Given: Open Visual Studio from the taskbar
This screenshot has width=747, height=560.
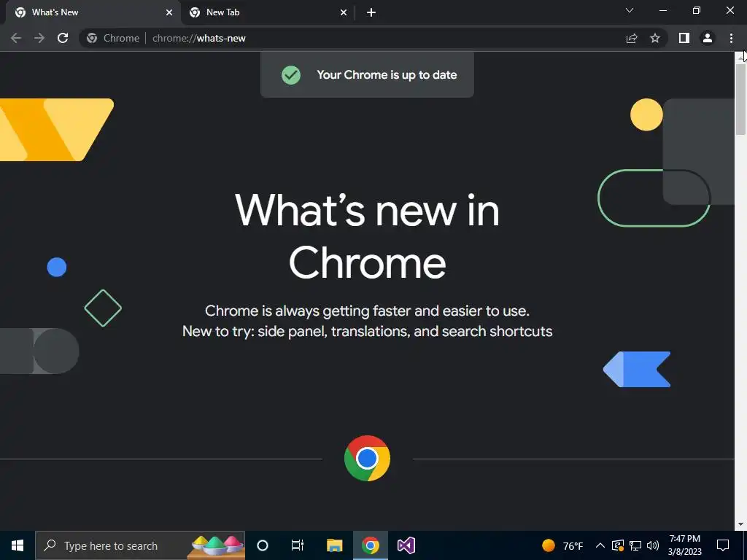Looking at the screenshot, I should coord(406,545).
